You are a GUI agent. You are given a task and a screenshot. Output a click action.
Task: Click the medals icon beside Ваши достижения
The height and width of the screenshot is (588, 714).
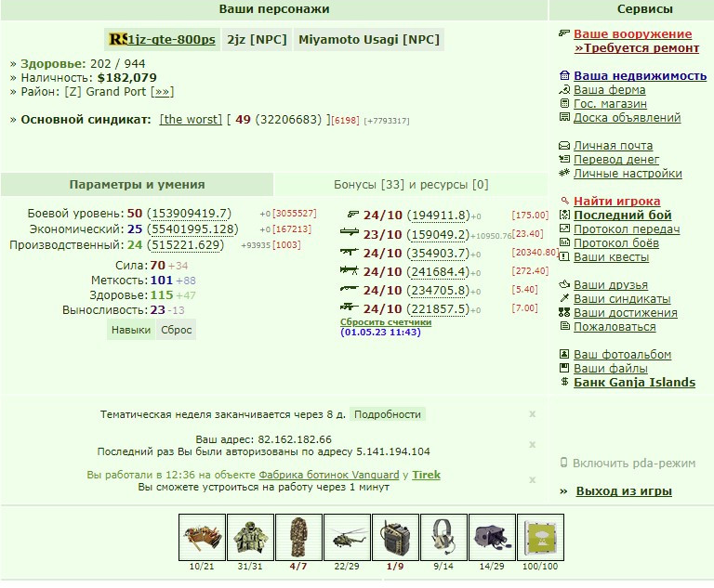tap(564, 312)
